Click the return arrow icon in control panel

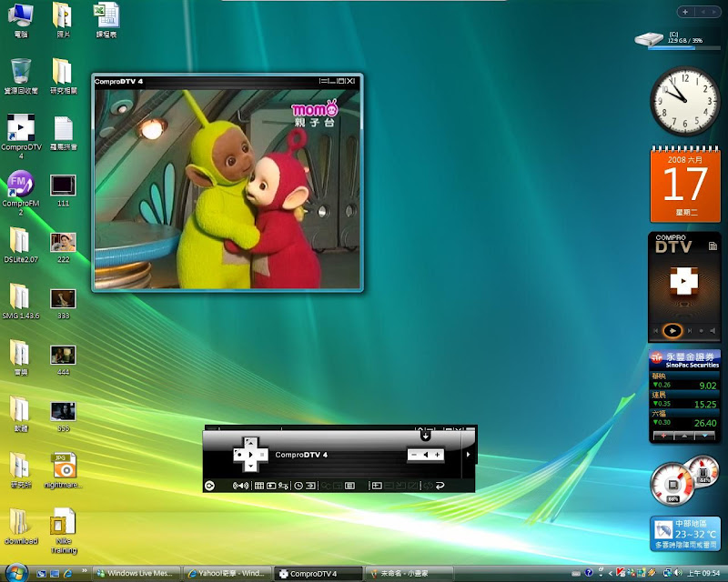[x=440, y=486]
